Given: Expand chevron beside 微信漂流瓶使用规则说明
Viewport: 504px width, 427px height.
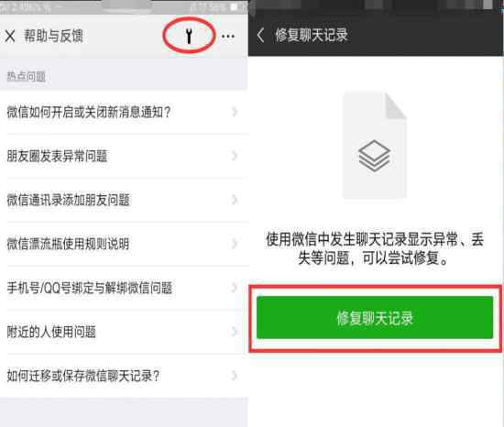Looking at the screenshot, I should coord(235,244).
